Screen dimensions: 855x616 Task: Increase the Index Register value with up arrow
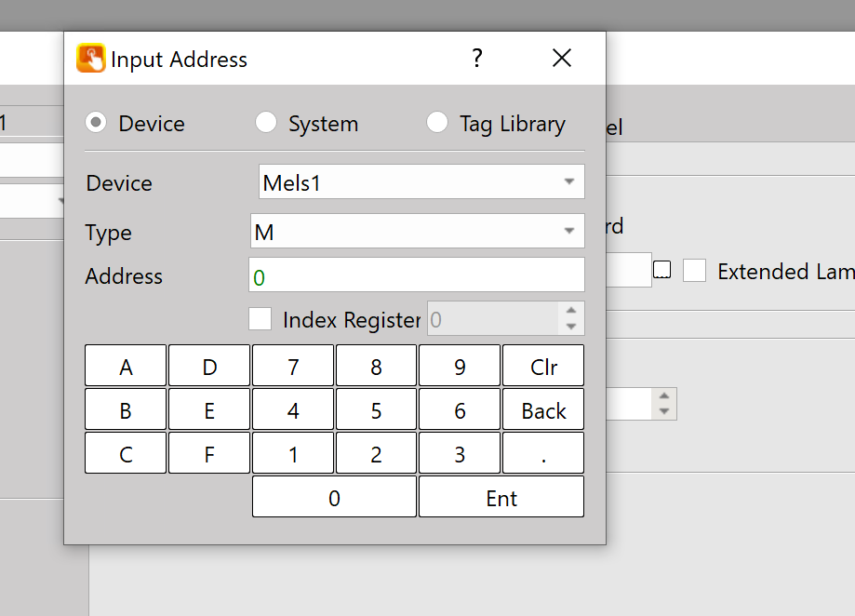pos(571,311)
